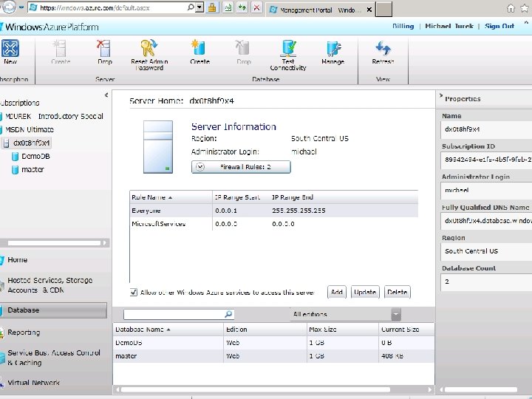Click the Michael Turek account link
Screen dimensions: 532x399
(449, 26)
